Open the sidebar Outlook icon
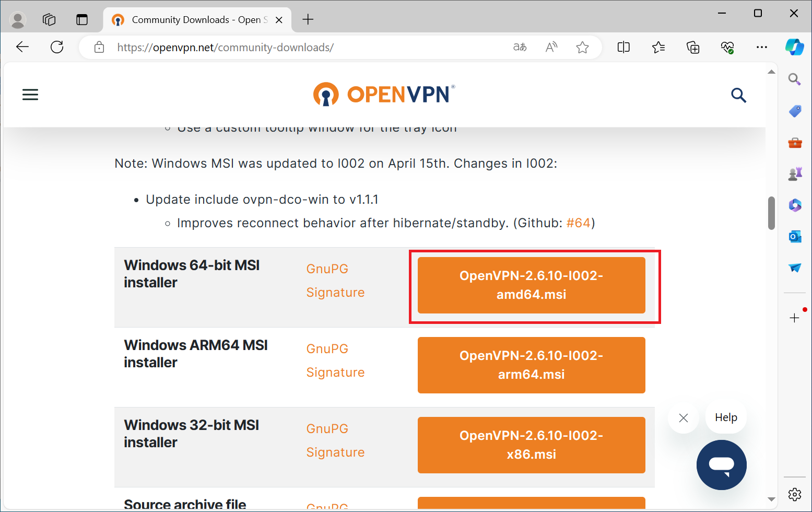Screen dimensions: 812x512 point(795,237)
